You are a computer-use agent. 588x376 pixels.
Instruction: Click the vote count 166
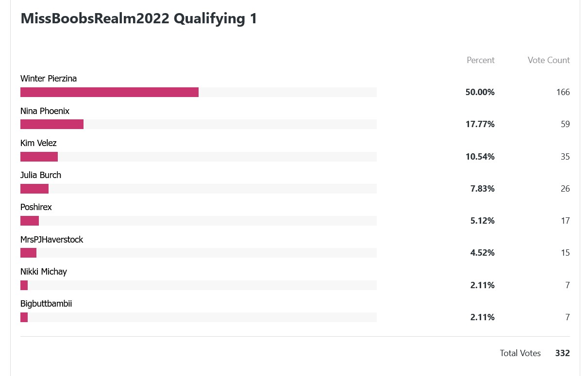(x=563, y=92)
